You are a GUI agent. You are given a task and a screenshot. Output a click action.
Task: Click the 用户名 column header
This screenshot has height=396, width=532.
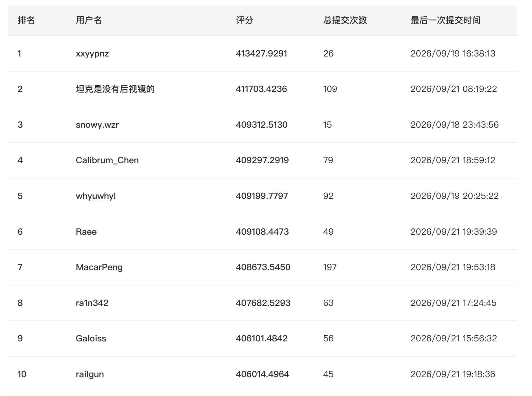click(89, 20)
